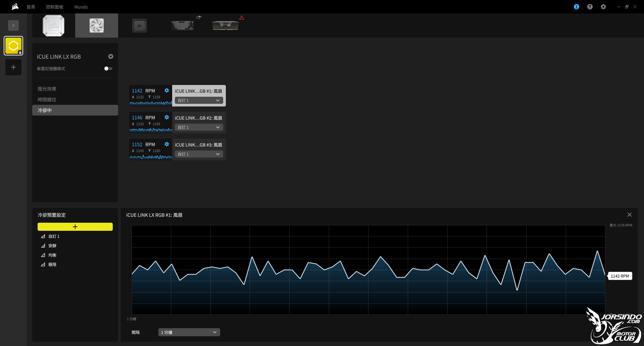644x346 pixels.
Task: Open the 冷卻中 cooling section
Action: pyautogui.click(x=75, y=110)
